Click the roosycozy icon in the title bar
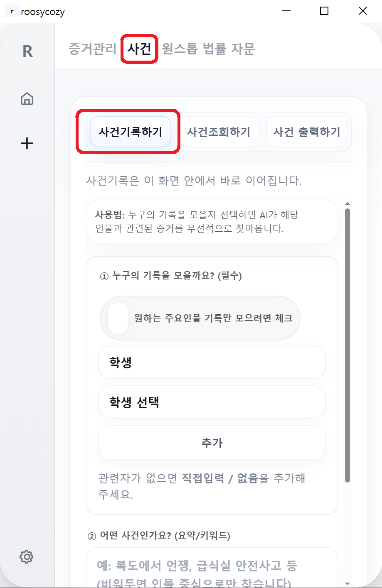 pyautogui.click(x=11, y=11)
